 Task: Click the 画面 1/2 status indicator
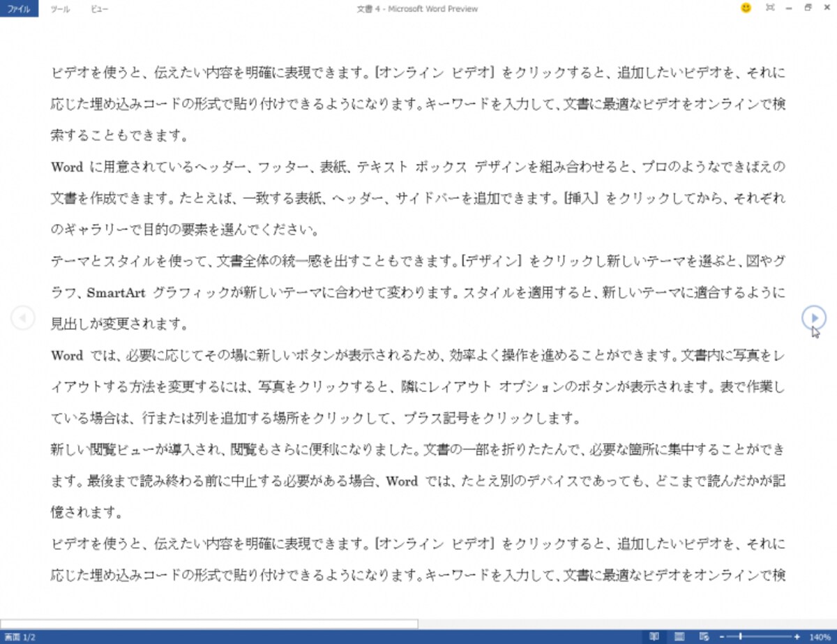[x=20, y=637]
